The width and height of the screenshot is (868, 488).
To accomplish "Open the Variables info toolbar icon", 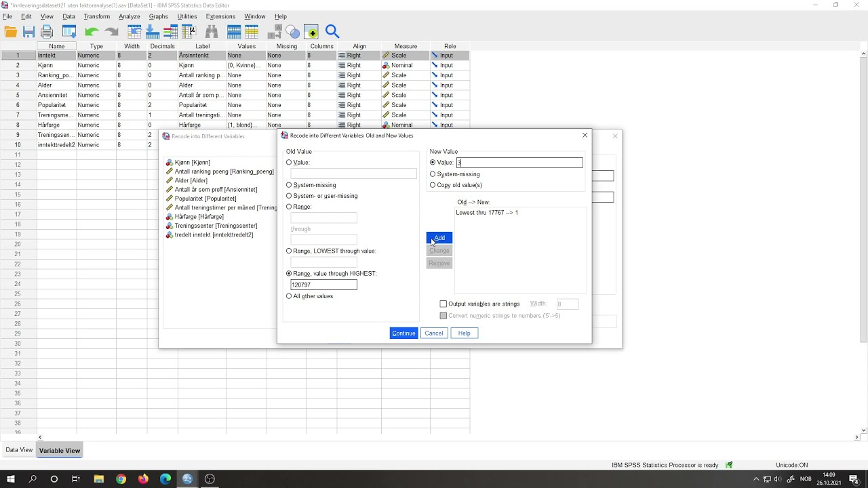I will pyautogui.click(x=170, y=32).
